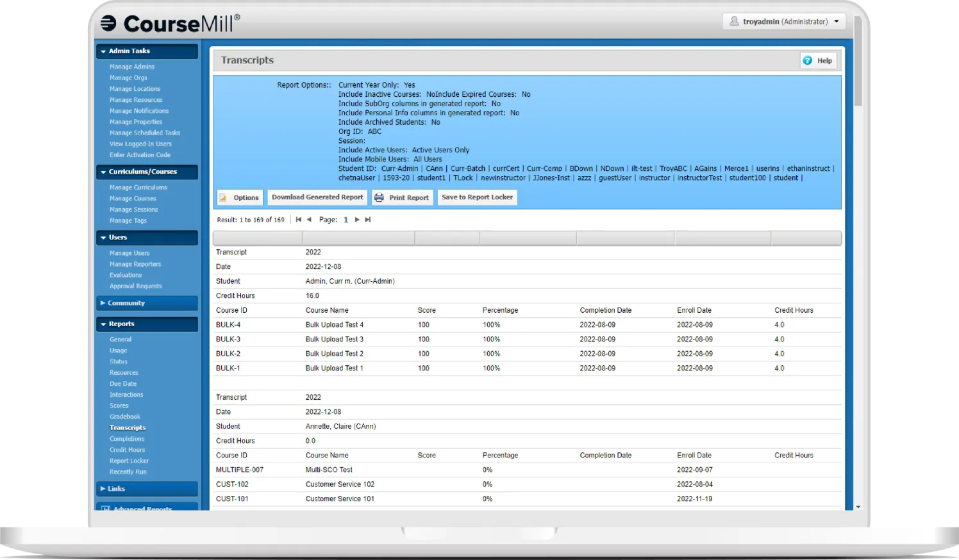Click scrollbar down arrow

click(x=858, y=507)
